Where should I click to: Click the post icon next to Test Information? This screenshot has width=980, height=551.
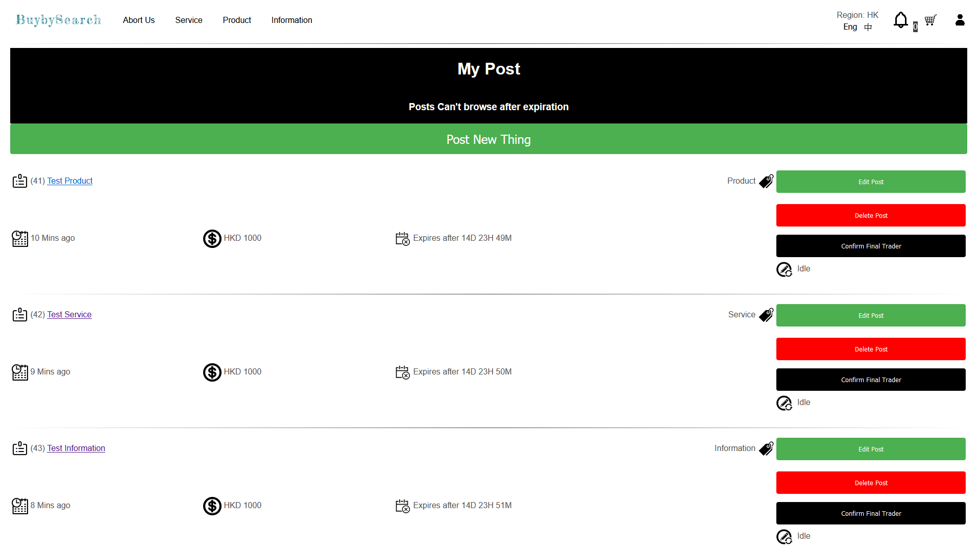pyautogui.click(x=20, y=448)
